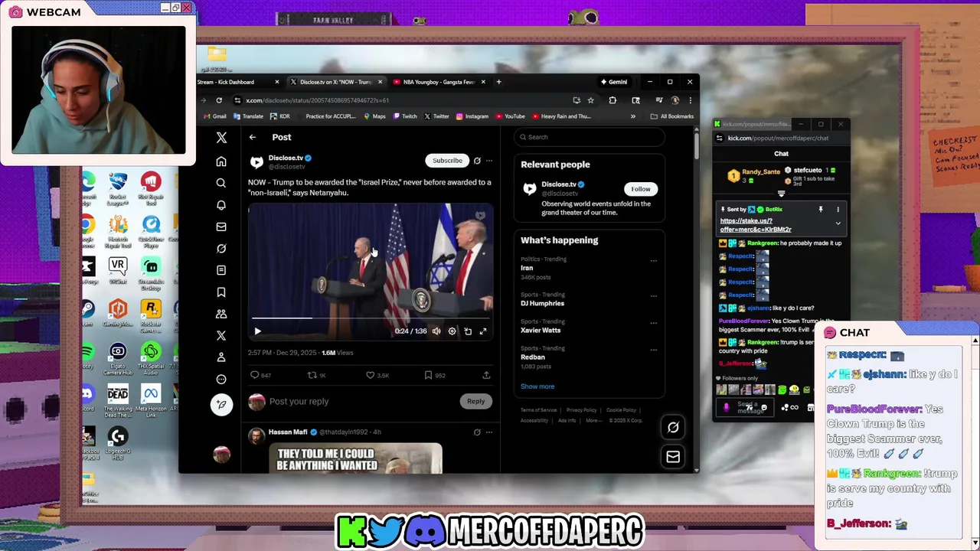Open more options on Hassan Mafi reply
Image resolution: width=980 pixels, height=551 pixels.
pos(489,432)
